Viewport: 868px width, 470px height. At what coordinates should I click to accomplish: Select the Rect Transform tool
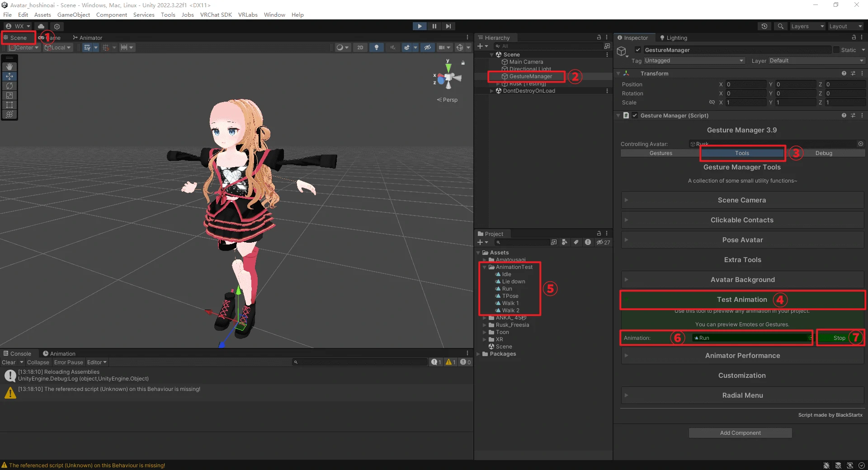[9, 105]
